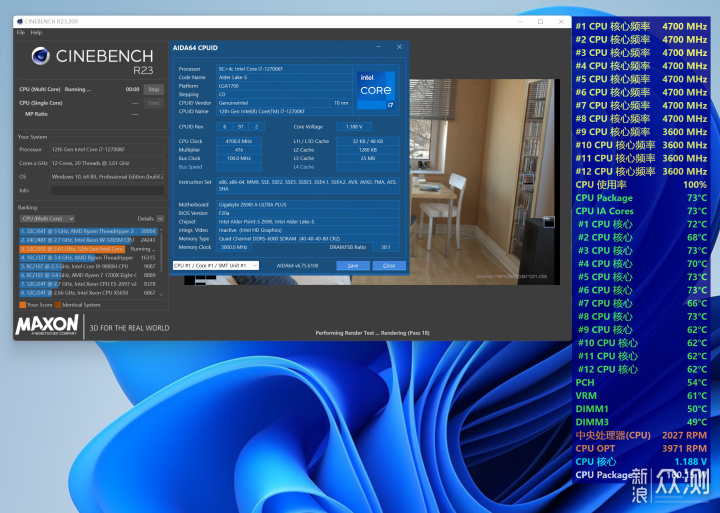Viewport: 720px width, 513px height.
Task: Click the Info input field in Your System
Action: [x=107, y=191]
